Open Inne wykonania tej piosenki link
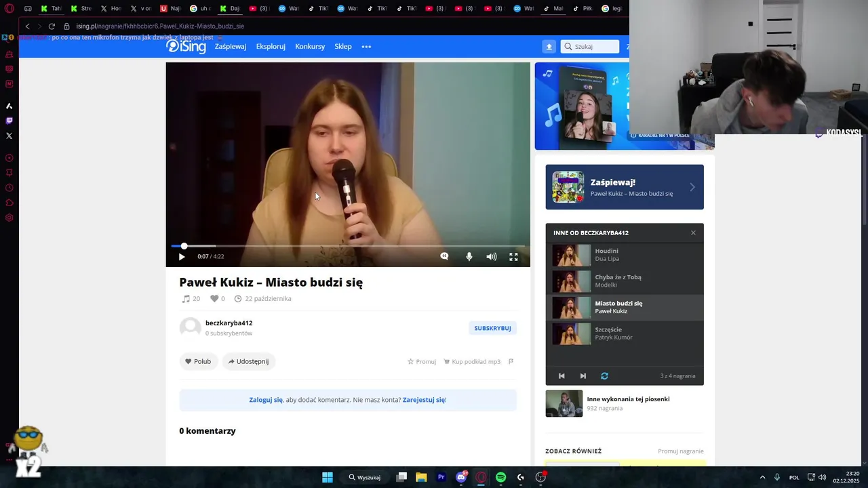This screenshot has width=868, height=488. pos(628,399)
